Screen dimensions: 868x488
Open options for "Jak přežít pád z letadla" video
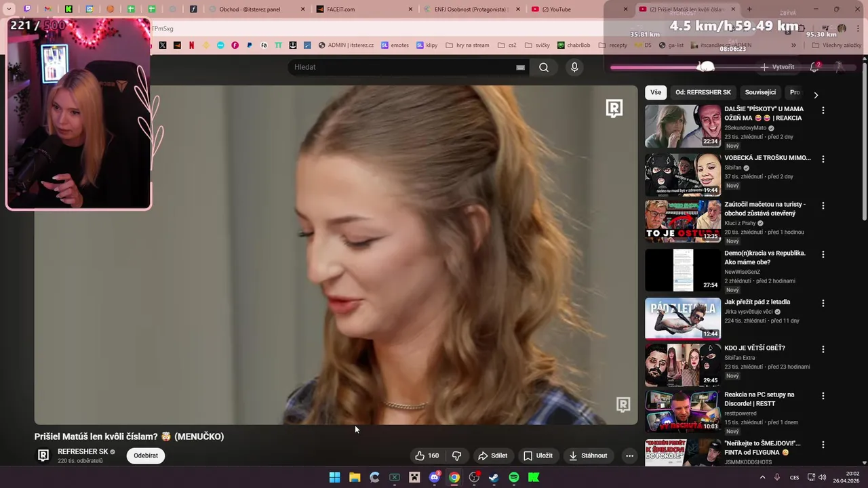[823, 303]
